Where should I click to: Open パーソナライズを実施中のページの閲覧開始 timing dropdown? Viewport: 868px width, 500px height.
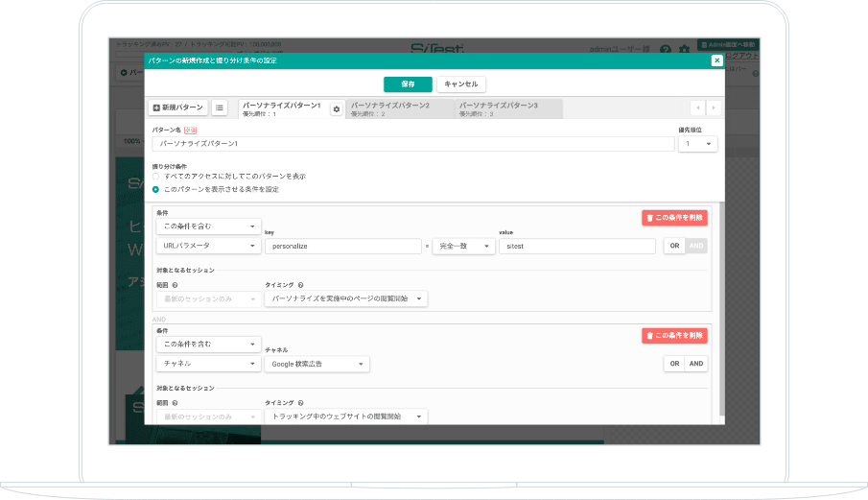[x=346, y=299]
